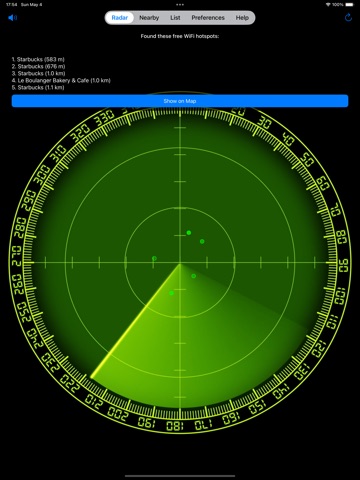The image size is (360, 480).
Task: Tap the radar hotspot dot left of center
Action: (x=154, y=258)
